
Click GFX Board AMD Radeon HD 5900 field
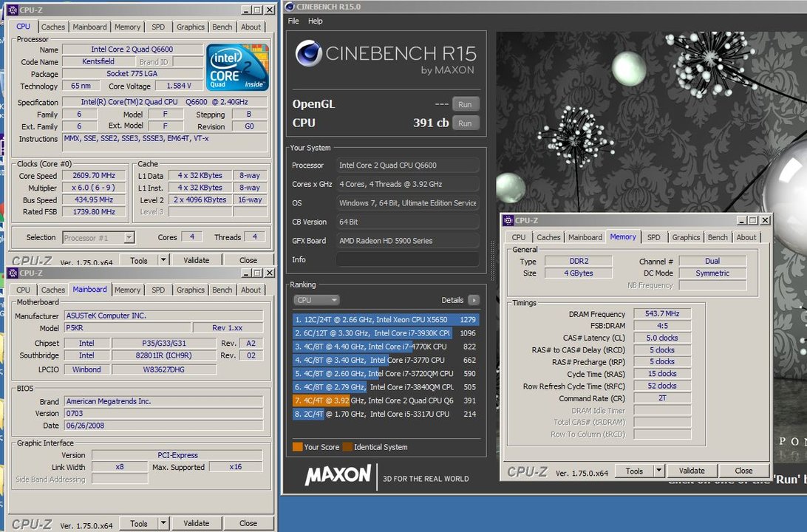[408, 240]
